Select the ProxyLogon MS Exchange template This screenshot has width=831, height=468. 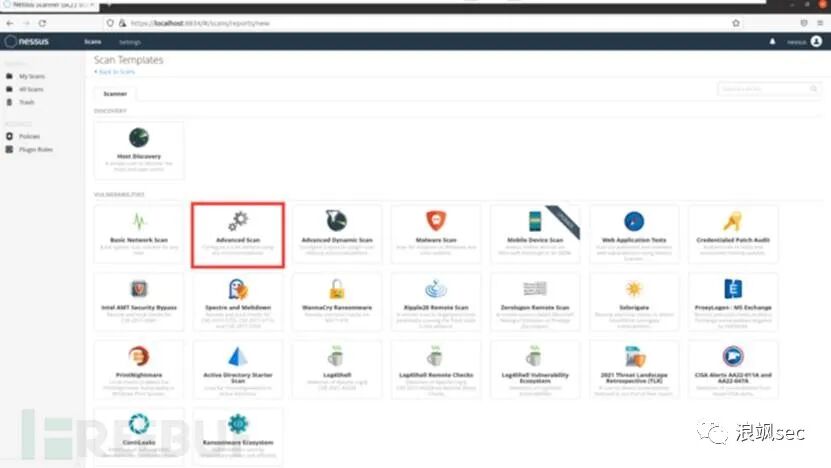click(733, 302)
